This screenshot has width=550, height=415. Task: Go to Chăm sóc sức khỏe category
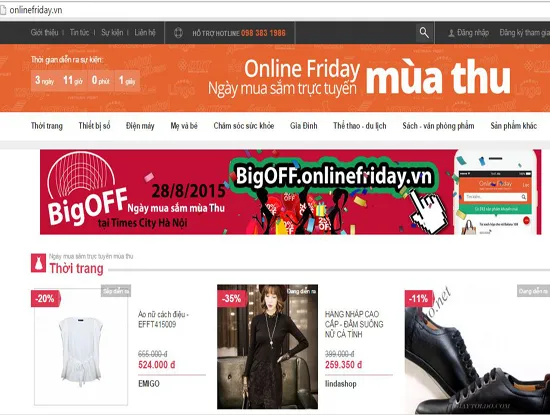click(244, 126)
